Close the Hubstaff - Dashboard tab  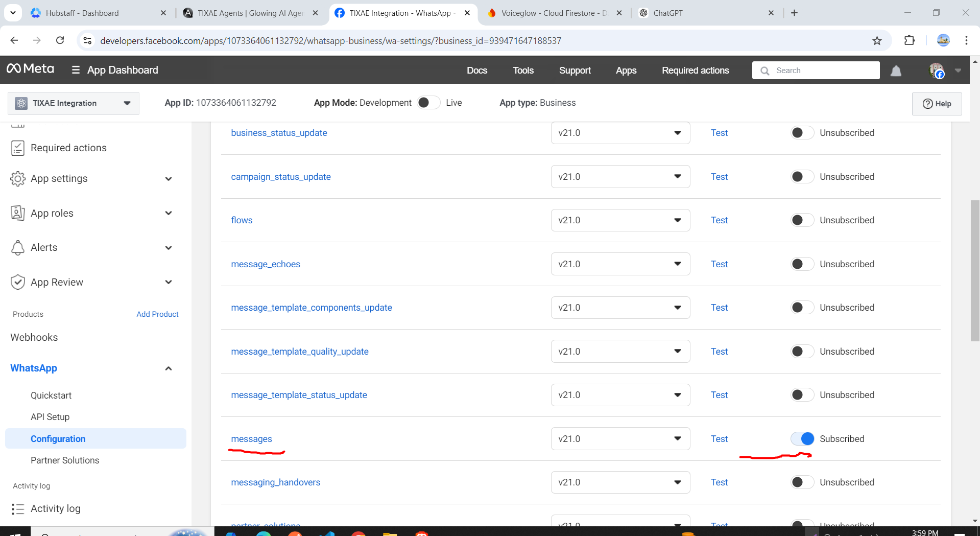point(163,13)
